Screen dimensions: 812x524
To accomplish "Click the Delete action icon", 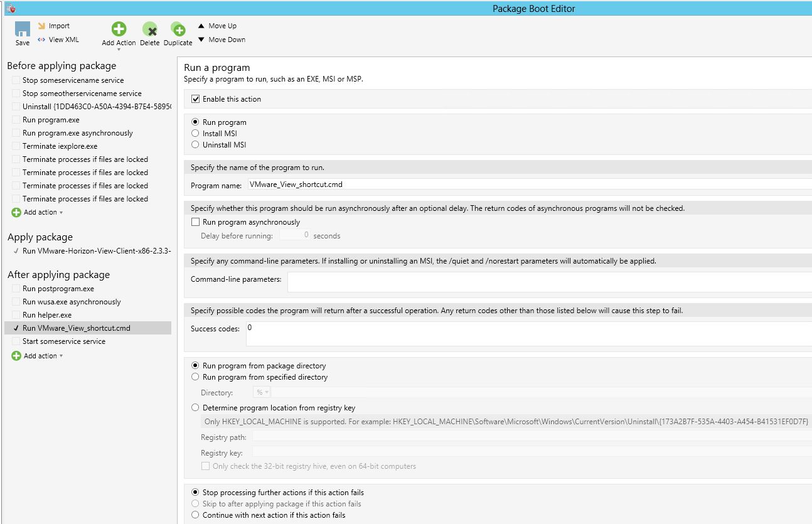I will coord(150,29).
